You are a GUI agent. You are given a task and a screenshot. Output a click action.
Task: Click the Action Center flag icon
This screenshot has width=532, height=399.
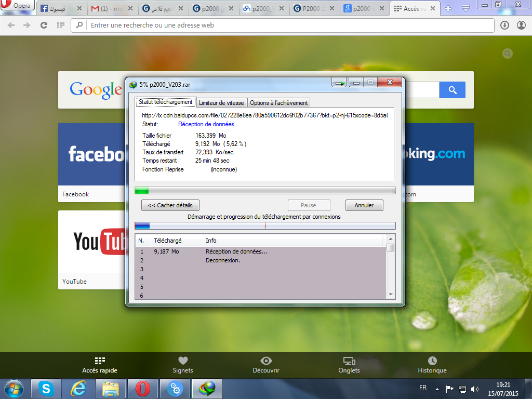point(449,389)
